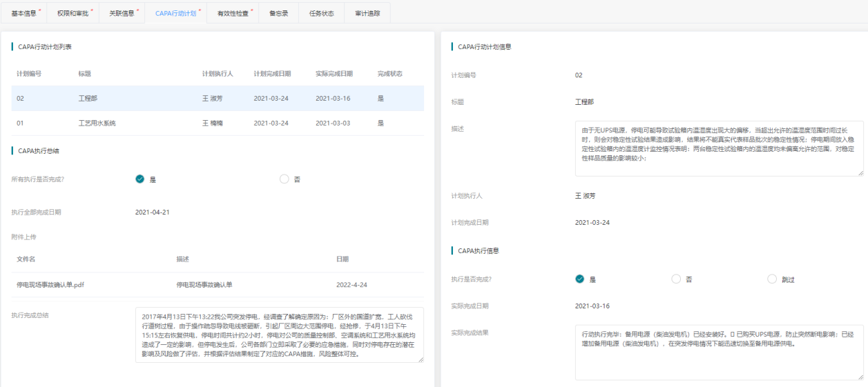Image resolution: width=868 pixels, height=387 pixels.
Task: Click the 描述 column header in attachments
Action: (182, 259)
